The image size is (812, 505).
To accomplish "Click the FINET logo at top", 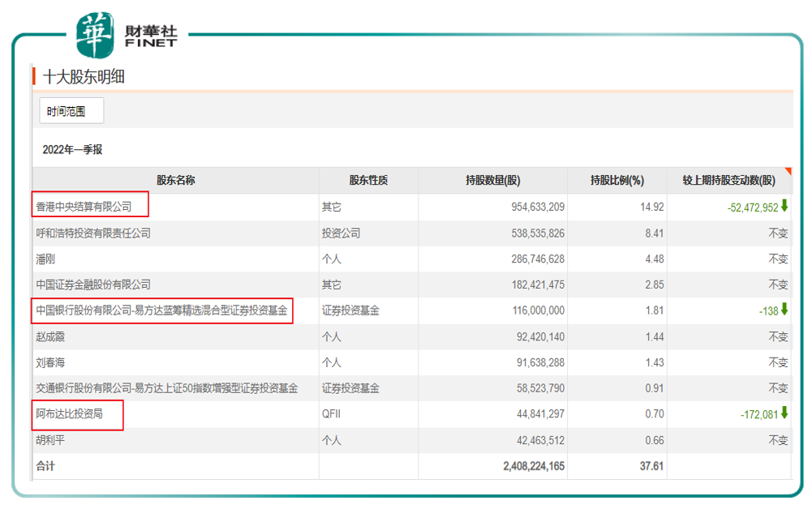I will pyautogui.click(x=127, y=35).
